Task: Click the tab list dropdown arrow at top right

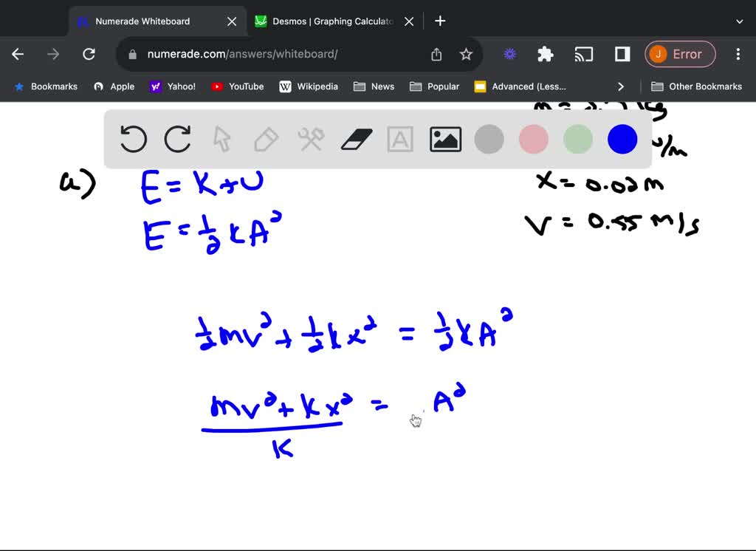Action: pyautogui.click(x=740, y=21)
